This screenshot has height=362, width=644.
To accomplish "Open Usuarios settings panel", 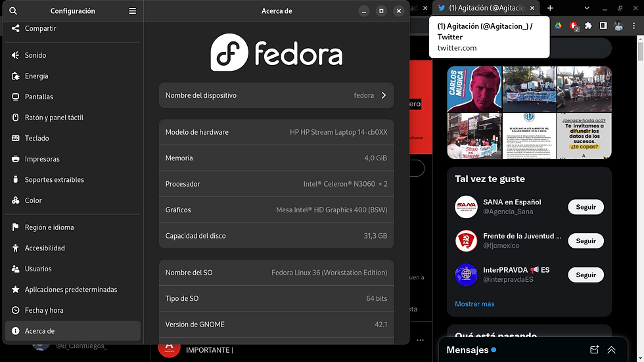I will [x=73, y=269].
